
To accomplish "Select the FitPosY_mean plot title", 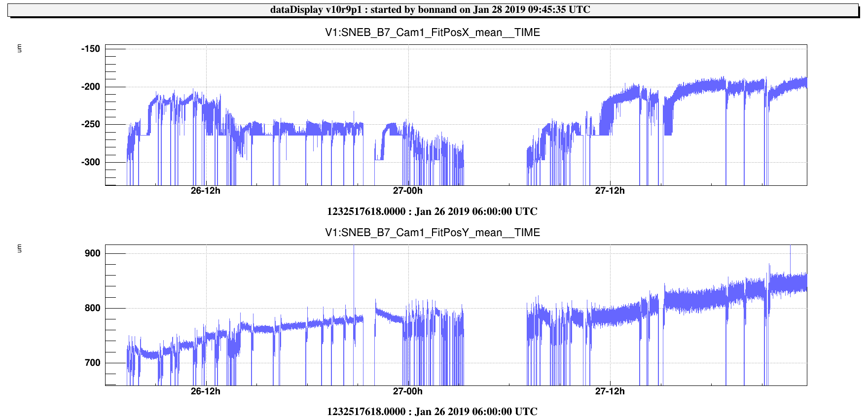I will [433, 233].
